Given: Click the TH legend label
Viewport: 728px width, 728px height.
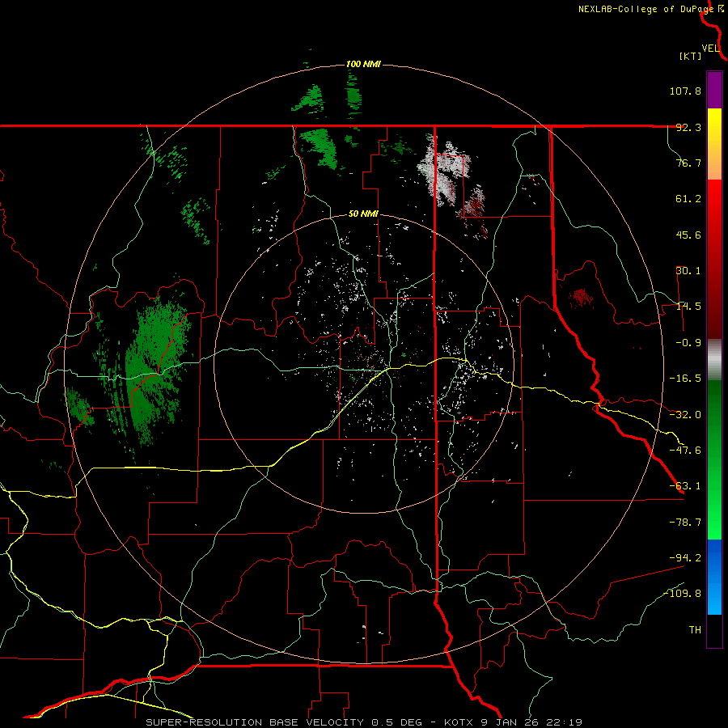Looking at the screenshot, I should tap(695, 630).
